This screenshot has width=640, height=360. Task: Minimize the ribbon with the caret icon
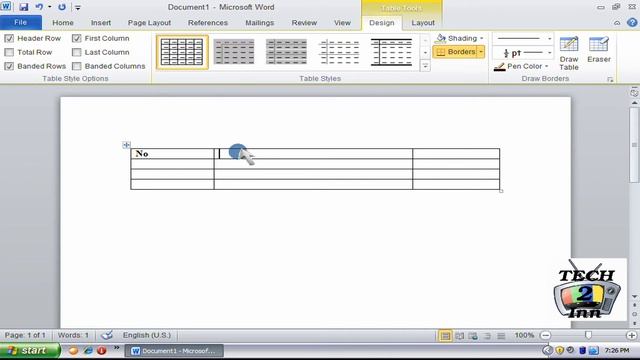(617, 23)
